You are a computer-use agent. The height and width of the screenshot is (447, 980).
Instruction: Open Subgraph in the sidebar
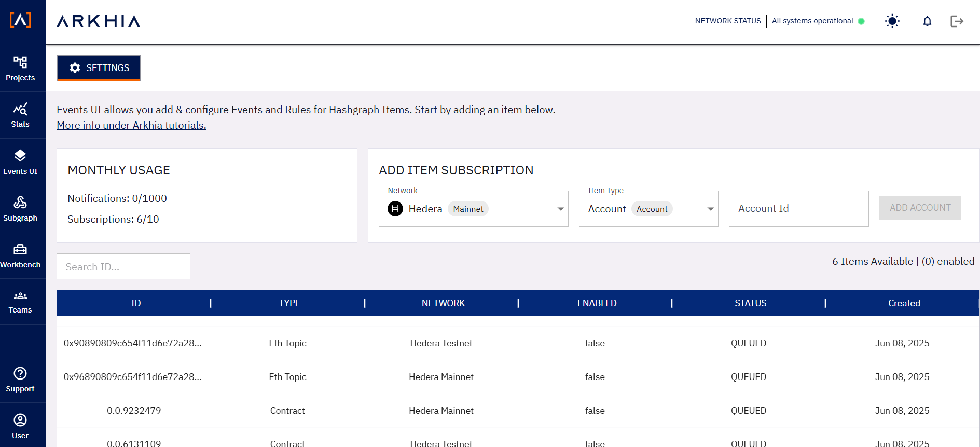click(x=20, y=209)
